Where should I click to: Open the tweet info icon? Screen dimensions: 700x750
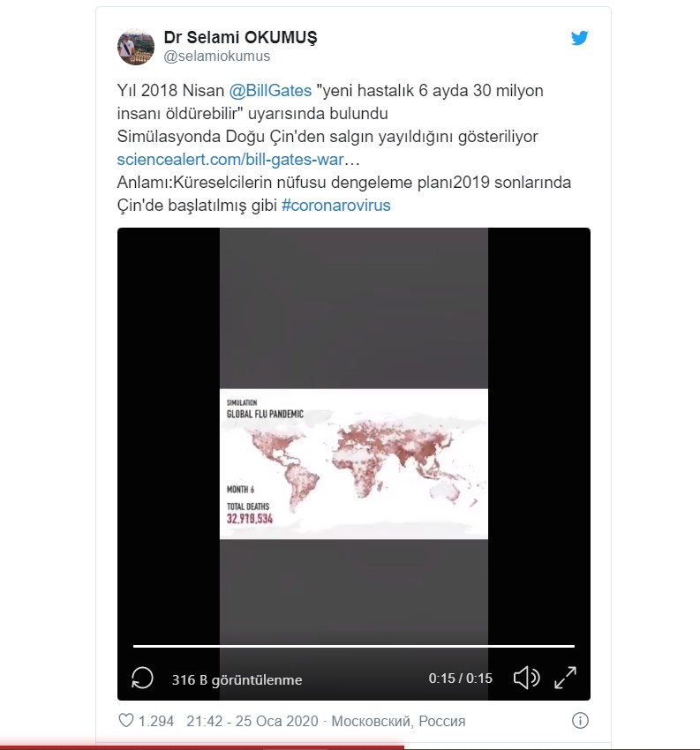(580, 720)
